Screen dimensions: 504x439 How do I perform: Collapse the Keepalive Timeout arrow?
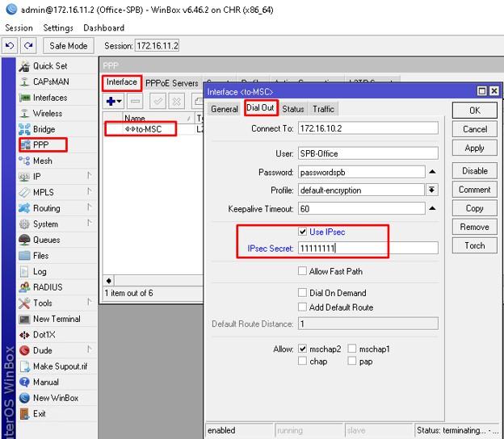[432, 209]
